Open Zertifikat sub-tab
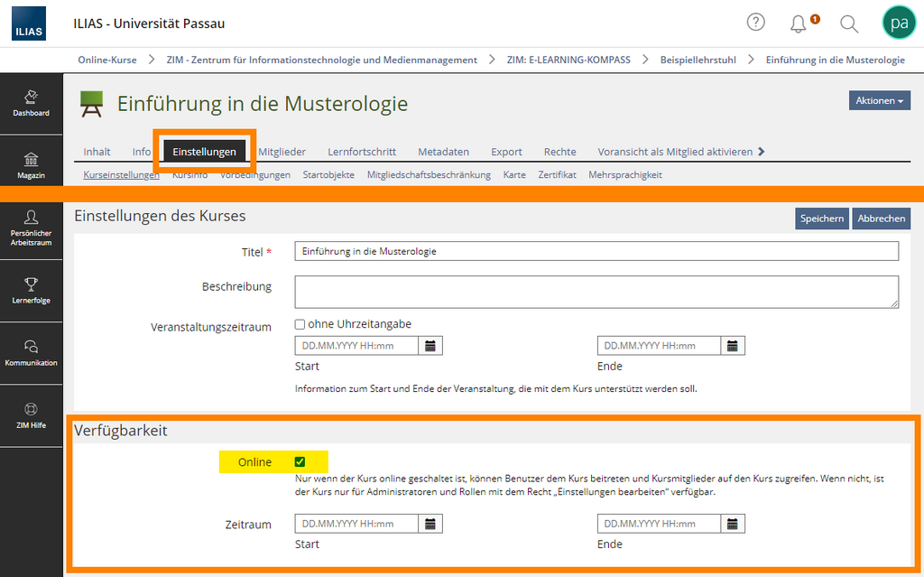 557,174
